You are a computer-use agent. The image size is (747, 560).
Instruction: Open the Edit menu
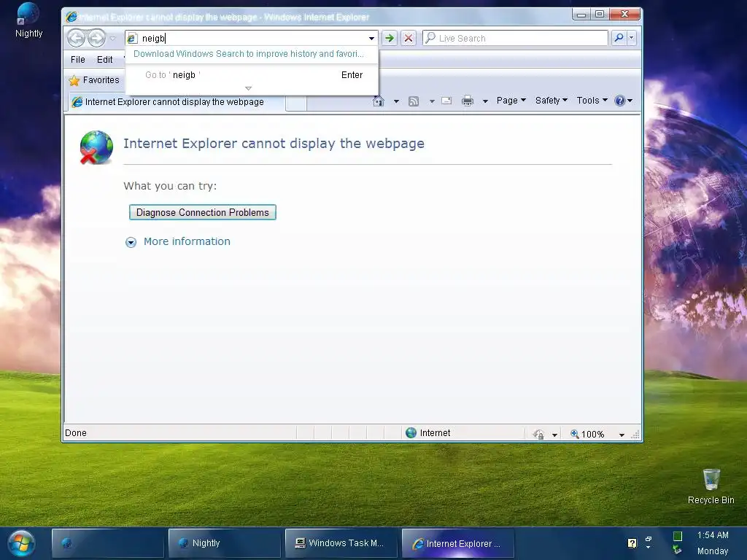coord(104,60)
